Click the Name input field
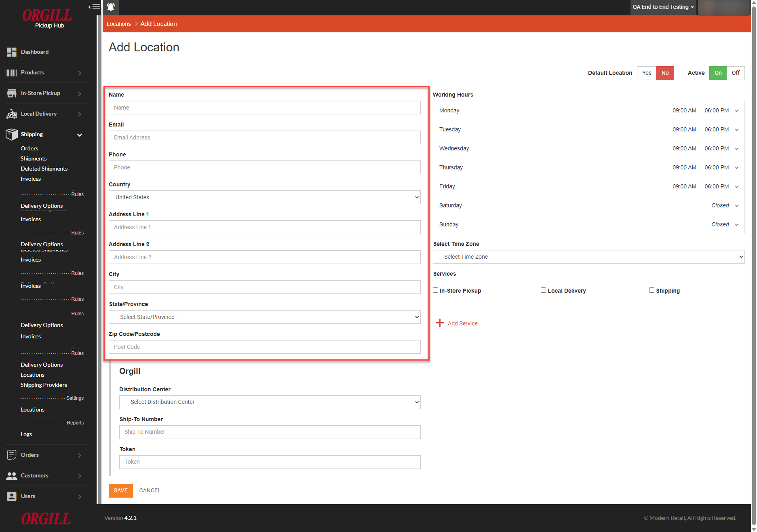This screenshot has width=757, height=532. (x=265, y=108)
